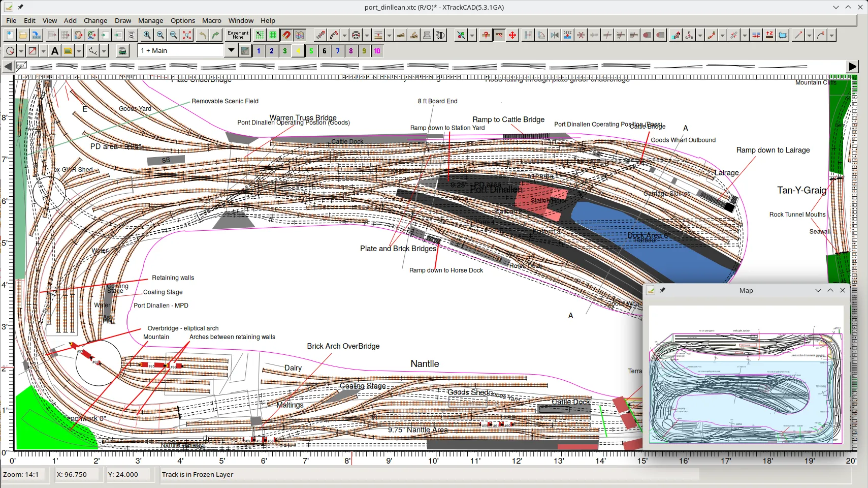
Task: Open a layout file with folder icon
Action: 23,35
